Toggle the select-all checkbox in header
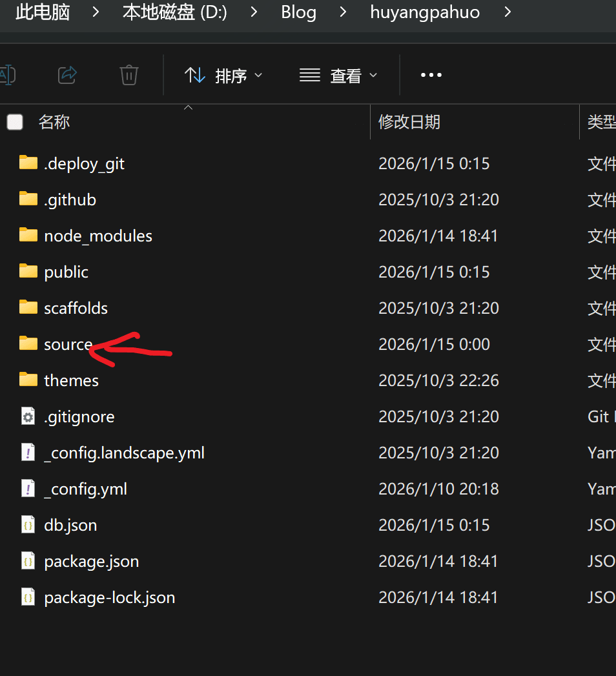Image resolution: width=616 pixels, height=676 pixels. tap(15, 122)
